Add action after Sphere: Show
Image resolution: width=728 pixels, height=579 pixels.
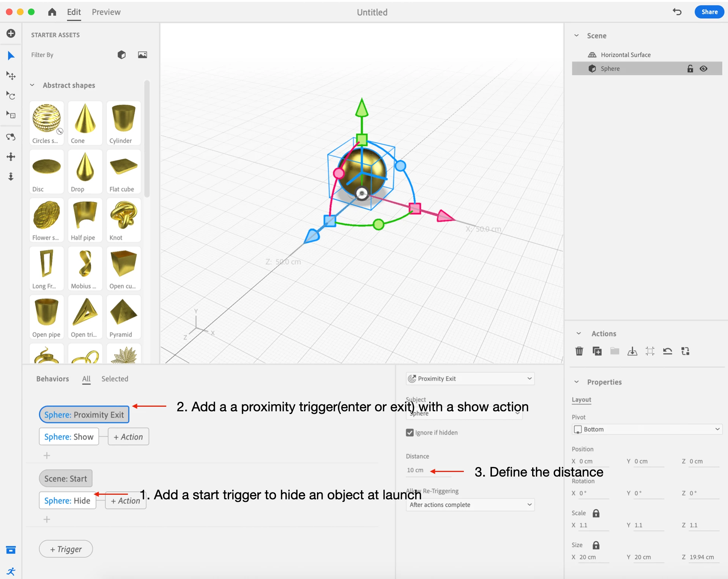coord(128,437)
